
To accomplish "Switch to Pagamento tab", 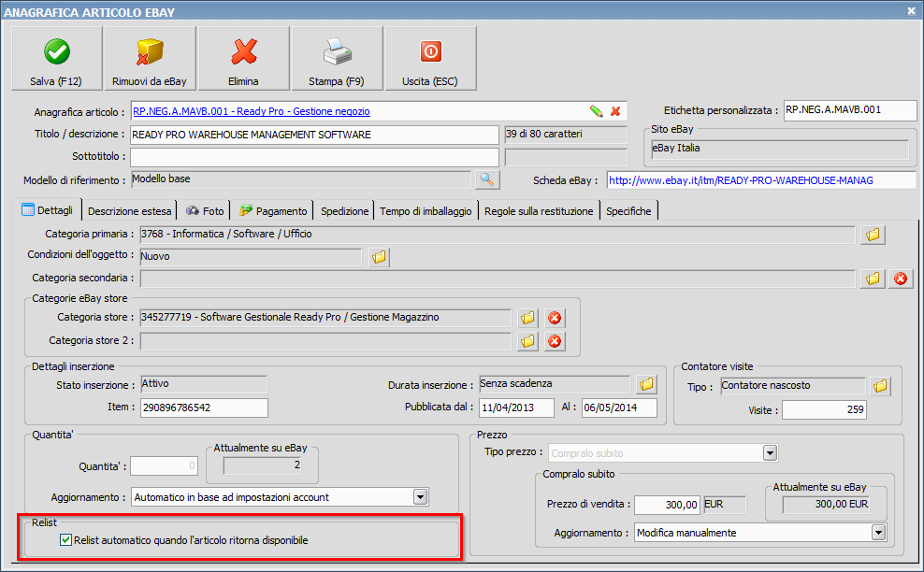I will (x=273, y=211).
